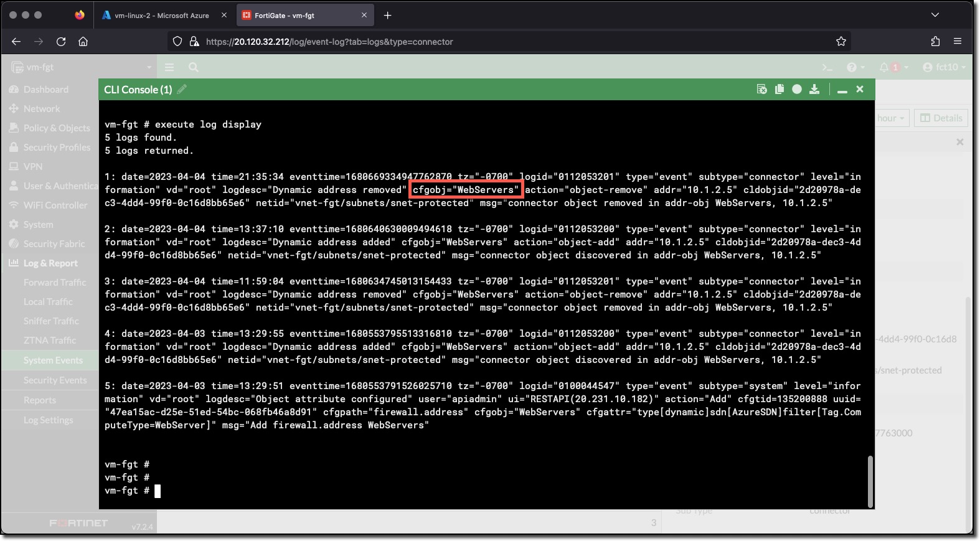Screen dimensions: 980x541
Task: Download the CLI console output
Action: tap(814, 90)
